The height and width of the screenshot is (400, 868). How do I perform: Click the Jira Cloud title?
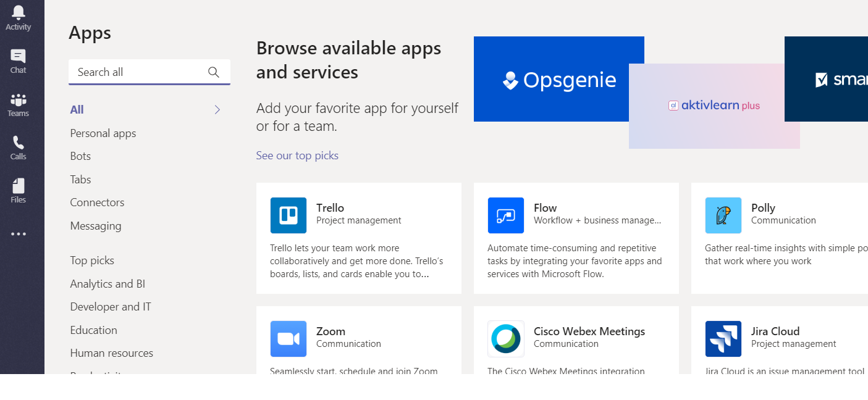(x=775, y=331)
